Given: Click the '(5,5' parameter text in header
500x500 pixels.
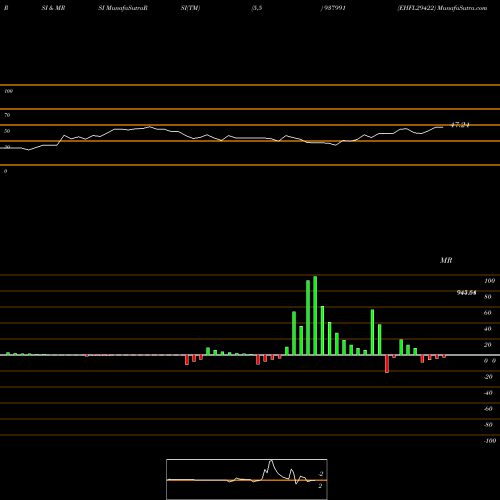Looking at the screenshot, I should pos(257,8).
